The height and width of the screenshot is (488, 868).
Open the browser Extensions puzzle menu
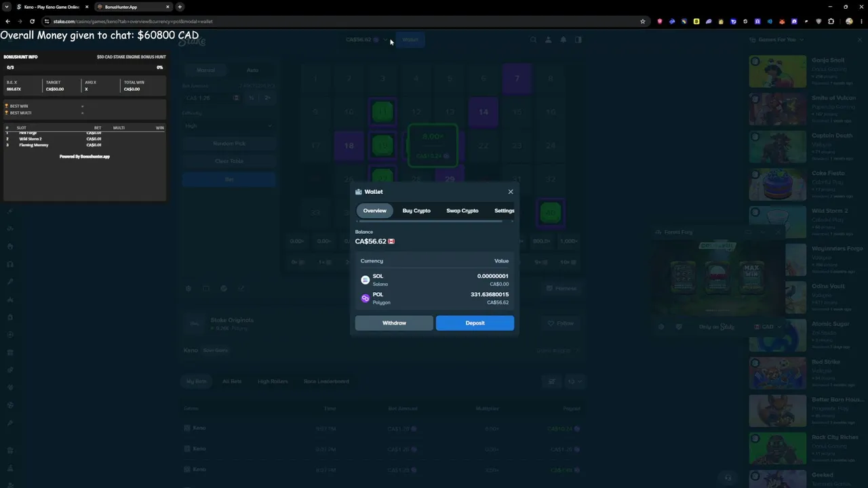coord(831,21)
